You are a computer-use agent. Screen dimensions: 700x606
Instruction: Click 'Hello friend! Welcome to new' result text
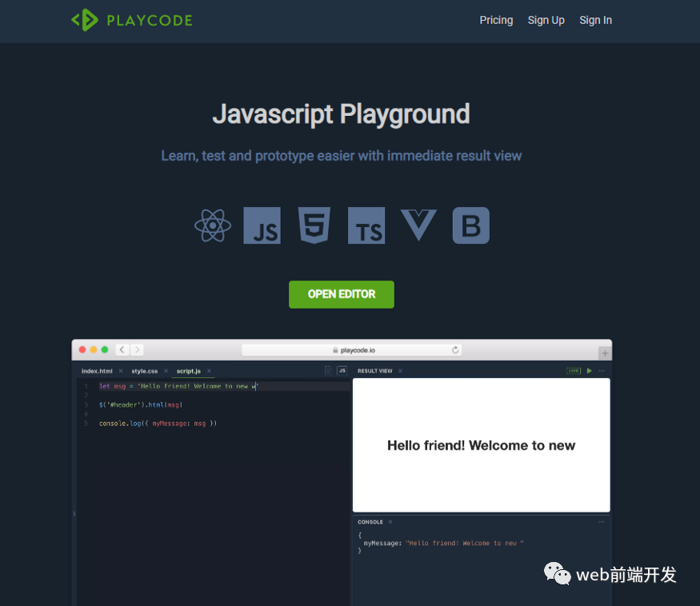[x=482, y=445]
